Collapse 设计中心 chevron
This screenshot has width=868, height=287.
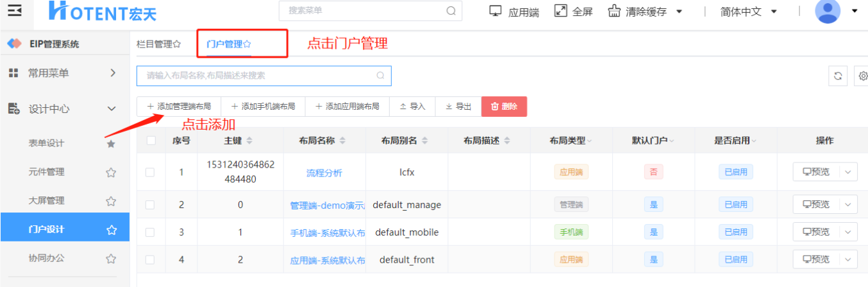pos(112,109)
